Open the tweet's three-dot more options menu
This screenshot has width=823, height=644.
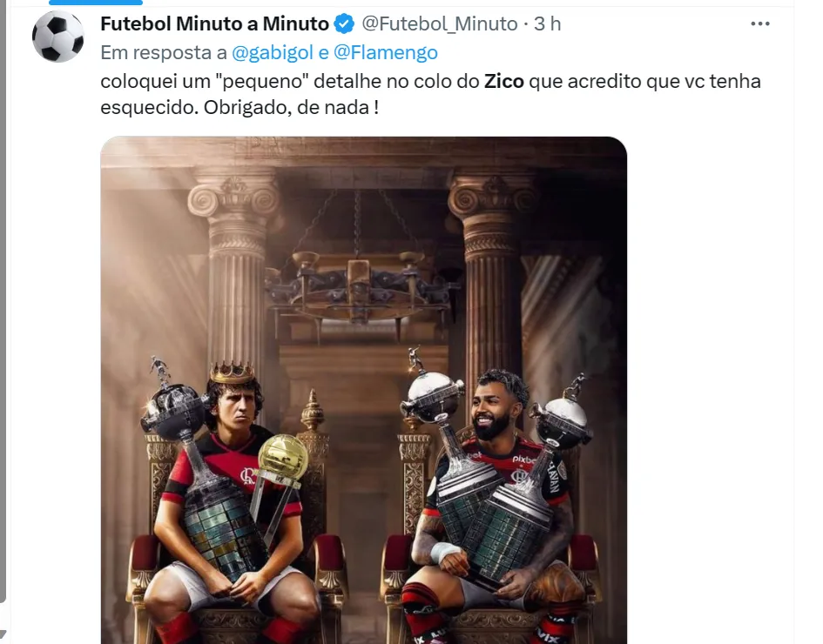click(760, 23)
